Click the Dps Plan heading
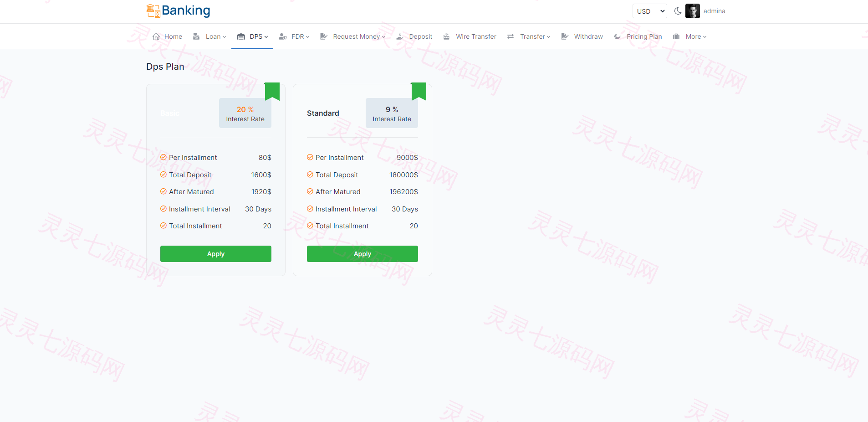The height and width of the screenshot is (422, 868). coord(165,67)
